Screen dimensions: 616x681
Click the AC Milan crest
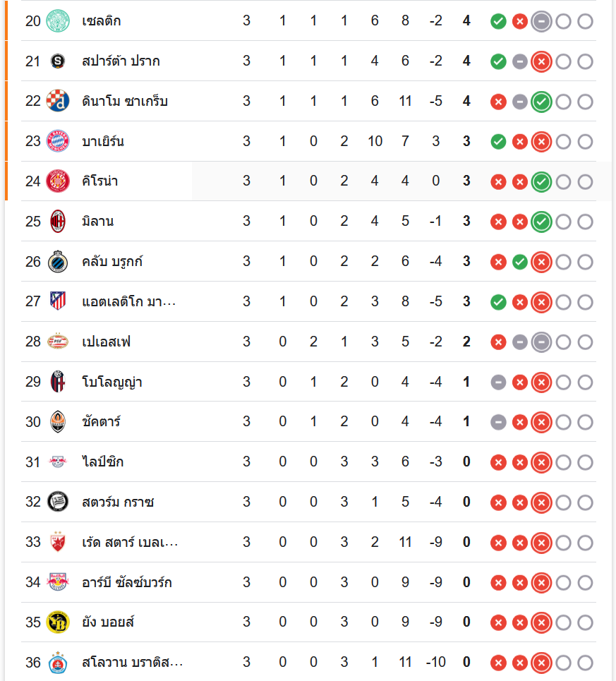[58, 222]
